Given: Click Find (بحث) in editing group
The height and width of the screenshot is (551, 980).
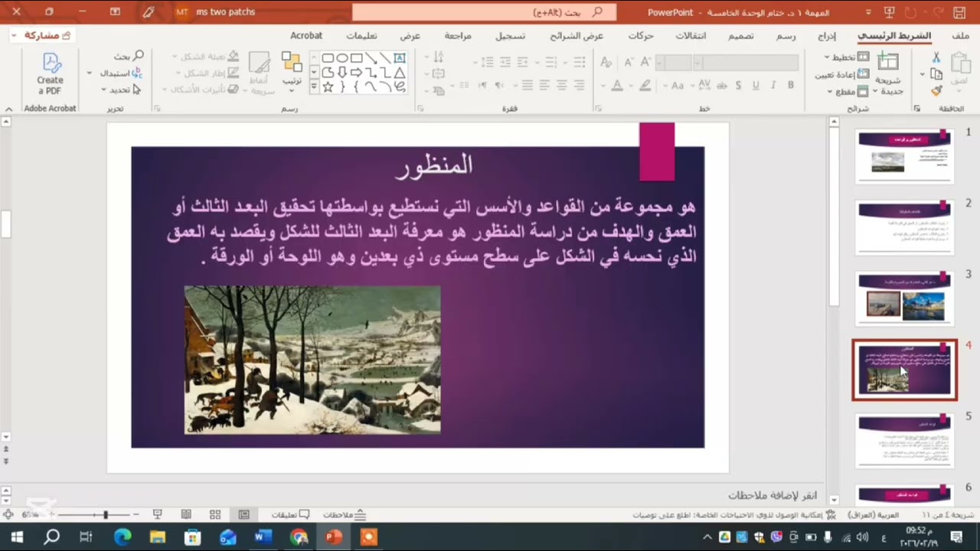Looking at the screenshot, I should click(x=129, y=56).
